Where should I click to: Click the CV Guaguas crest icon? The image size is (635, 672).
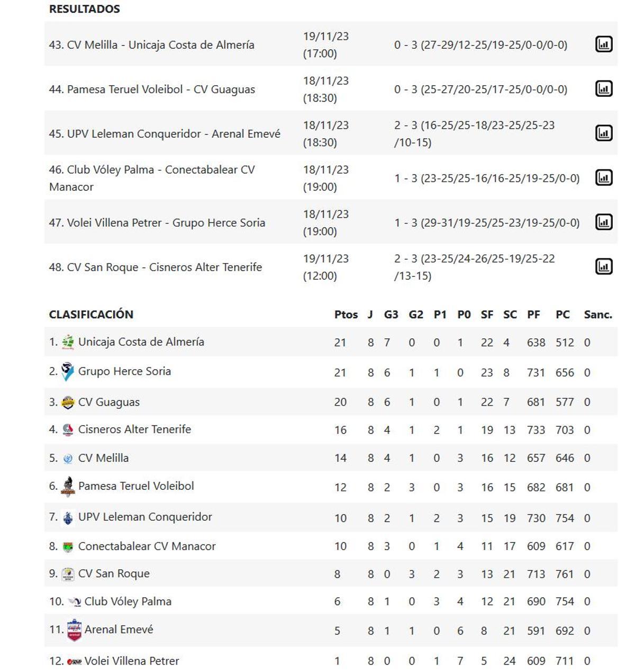(x=68, y=401)
